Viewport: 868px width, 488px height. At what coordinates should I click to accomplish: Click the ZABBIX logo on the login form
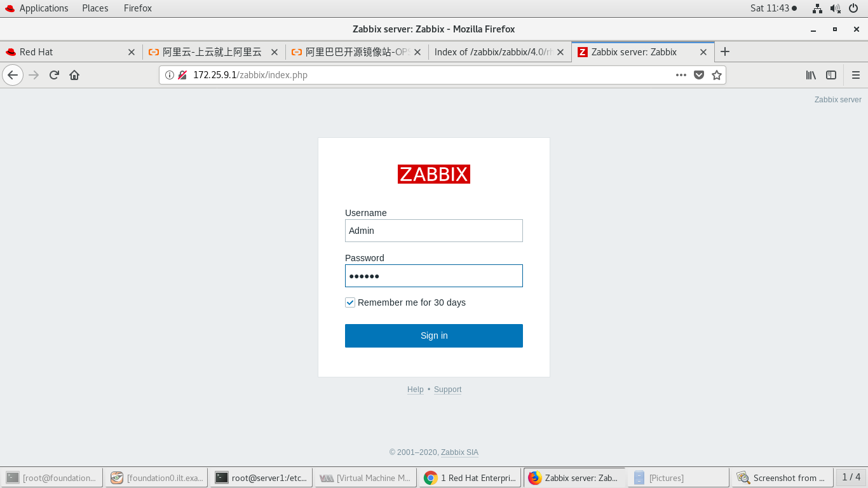pyautogui.click(x=434, y=174)
